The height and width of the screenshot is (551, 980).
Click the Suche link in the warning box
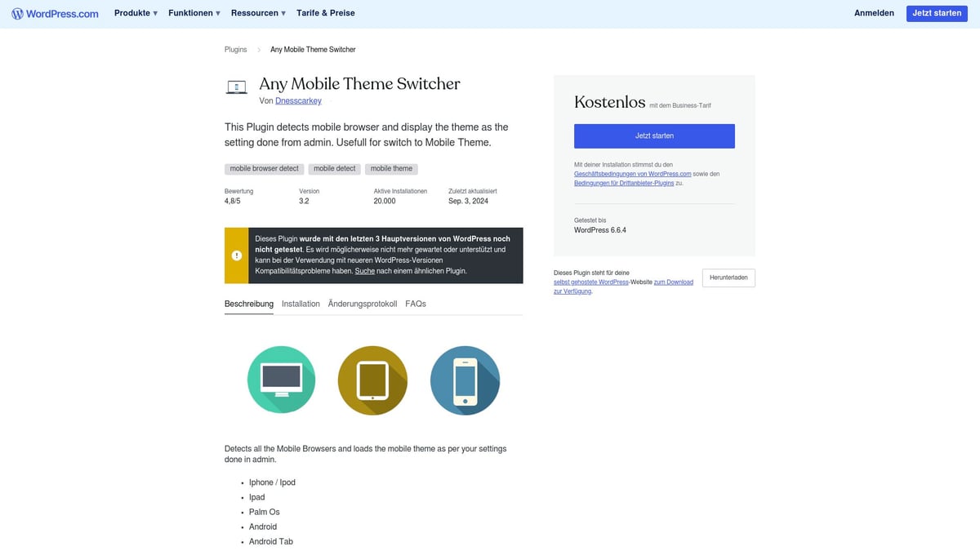(x=364, y=269)
